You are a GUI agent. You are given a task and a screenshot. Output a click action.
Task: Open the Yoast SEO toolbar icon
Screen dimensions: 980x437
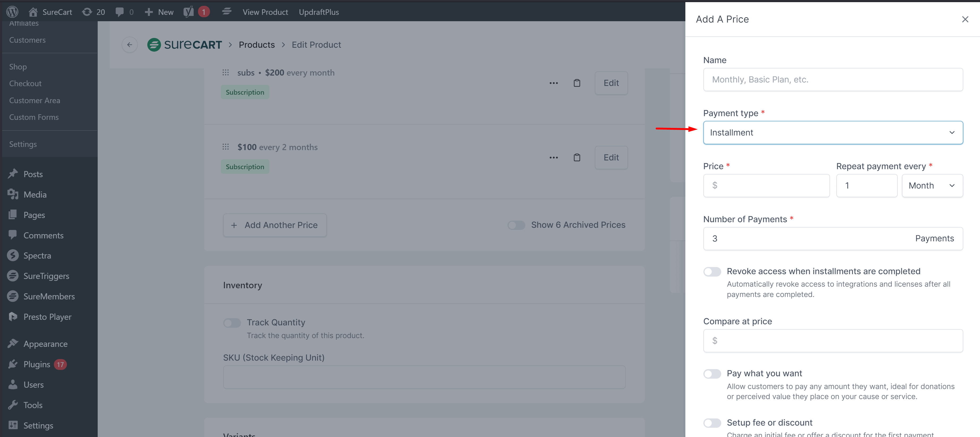coord(189,12)
